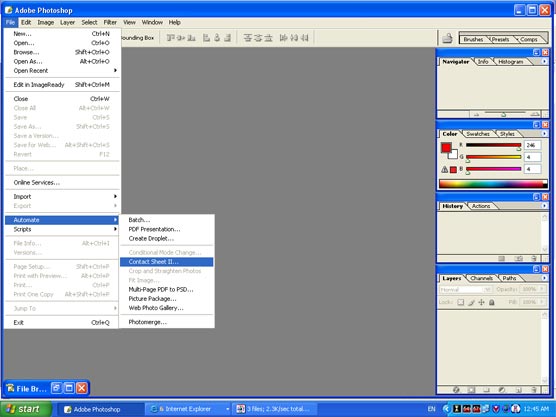The height and width of the screenshot is (417, 556).
Task: Click Align top edges icon in options bar
Action: [x=171, y=38]
